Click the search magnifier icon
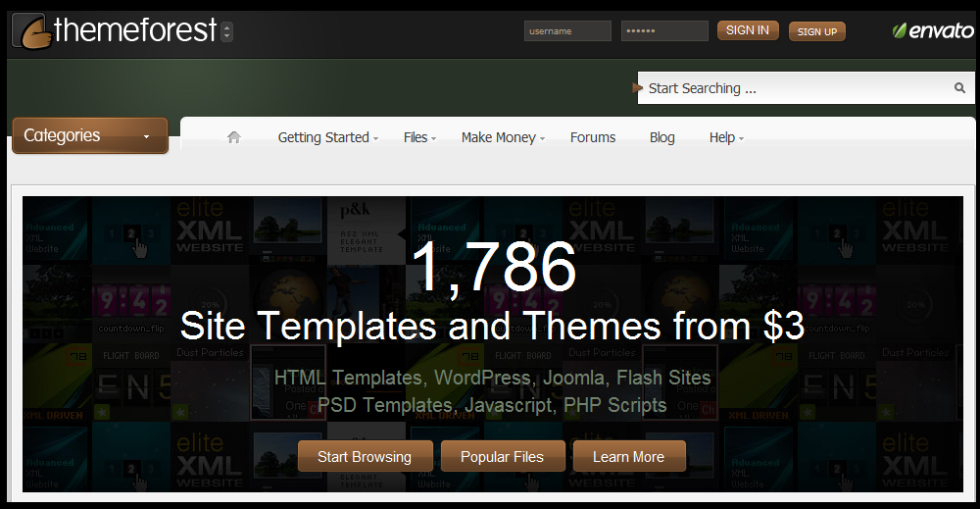980x509 pixels. pyautogui.click(x=959, y=87)
